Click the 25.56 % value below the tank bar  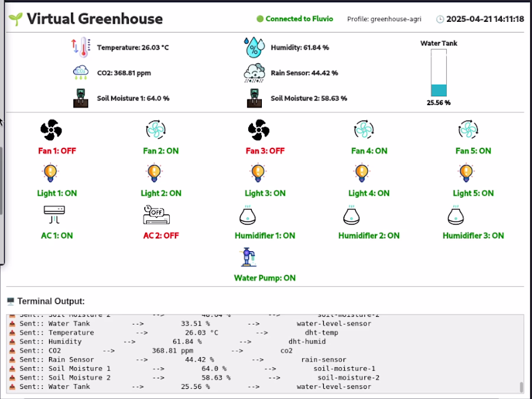439,103
